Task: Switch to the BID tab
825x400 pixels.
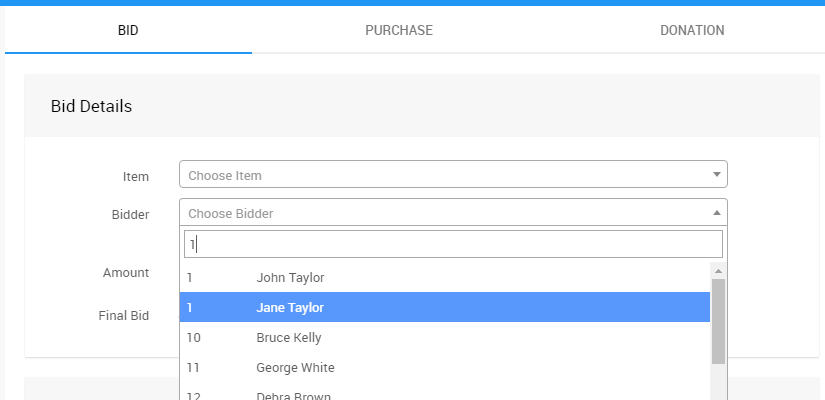Action: [128, 30]
